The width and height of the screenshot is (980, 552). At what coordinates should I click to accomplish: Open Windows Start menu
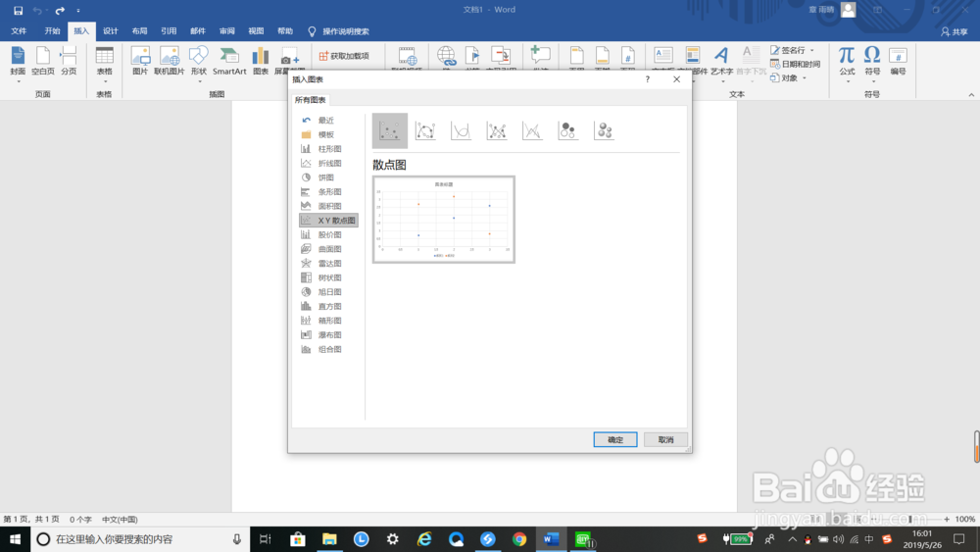point(15,539)
